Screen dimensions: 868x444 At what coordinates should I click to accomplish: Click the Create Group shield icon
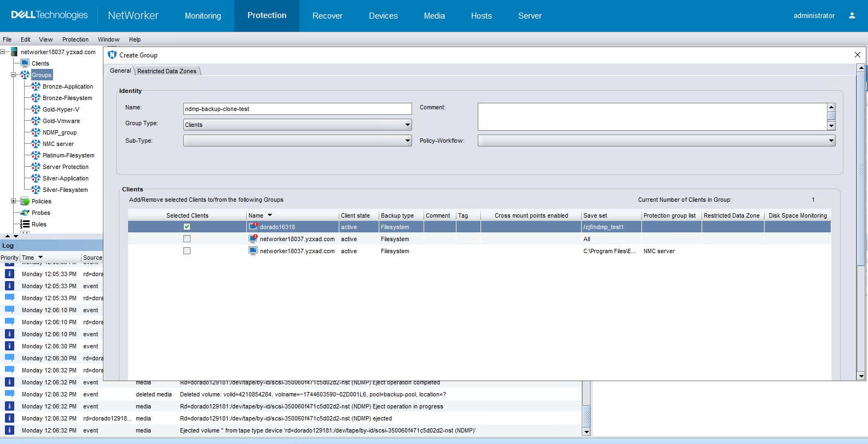[x=112, y=55]
